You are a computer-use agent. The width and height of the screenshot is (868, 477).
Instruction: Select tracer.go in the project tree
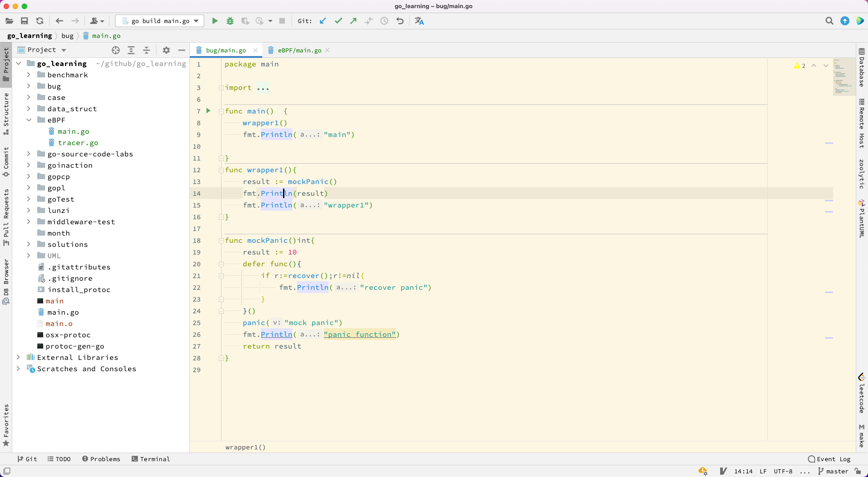pos(78,143)
